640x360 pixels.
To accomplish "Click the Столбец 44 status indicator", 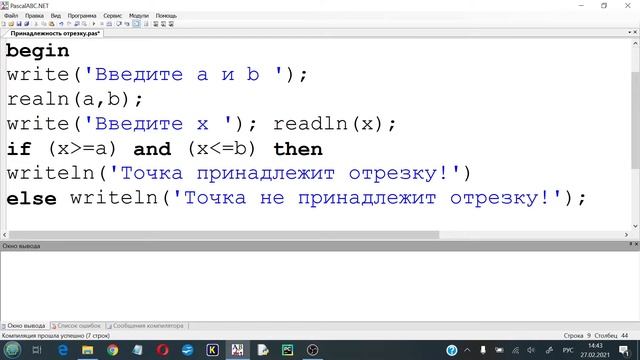I will point(611,336).
